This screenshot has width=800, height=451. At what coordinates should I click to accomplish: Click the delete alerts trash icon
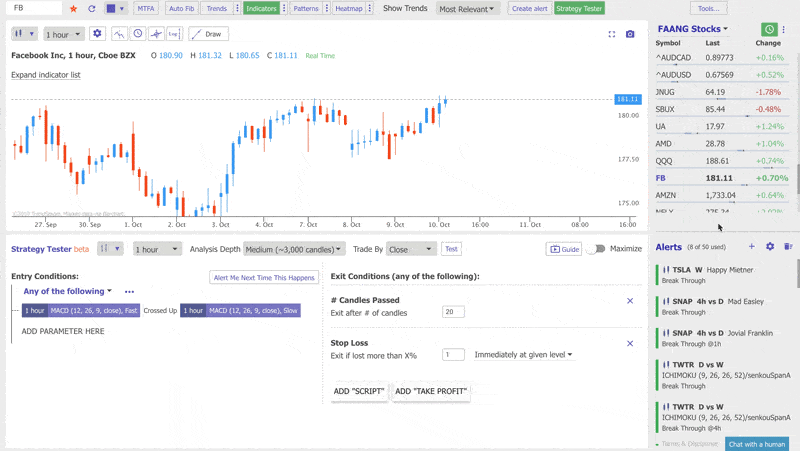click(x=788, y=246)
